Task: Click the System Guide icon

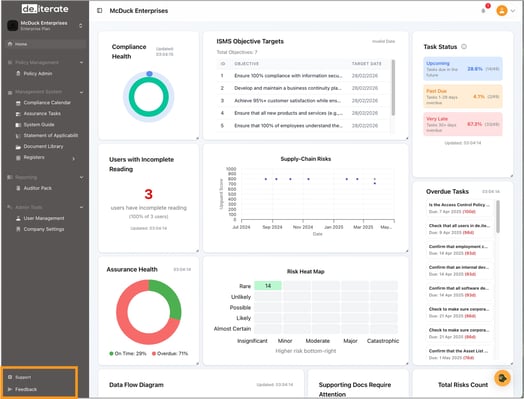Action: [18, 125]
